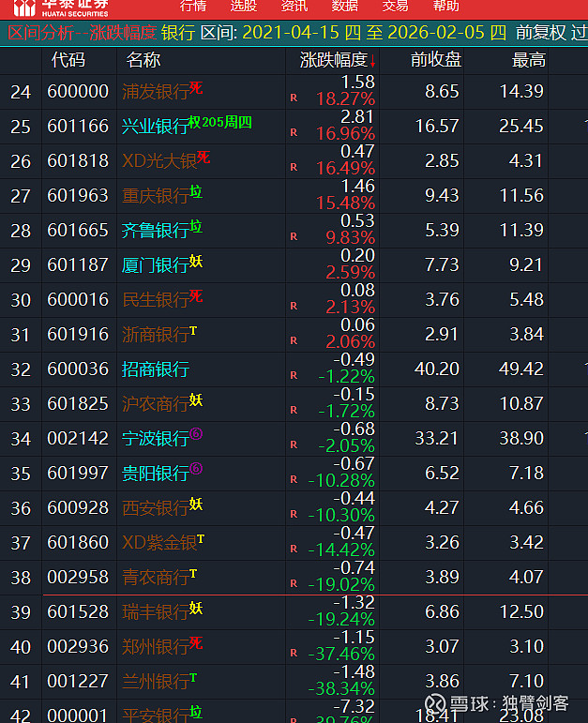Screen dimensions: 588x723
Task: Sort by 最高 column header
Action: tap(529, 60)
